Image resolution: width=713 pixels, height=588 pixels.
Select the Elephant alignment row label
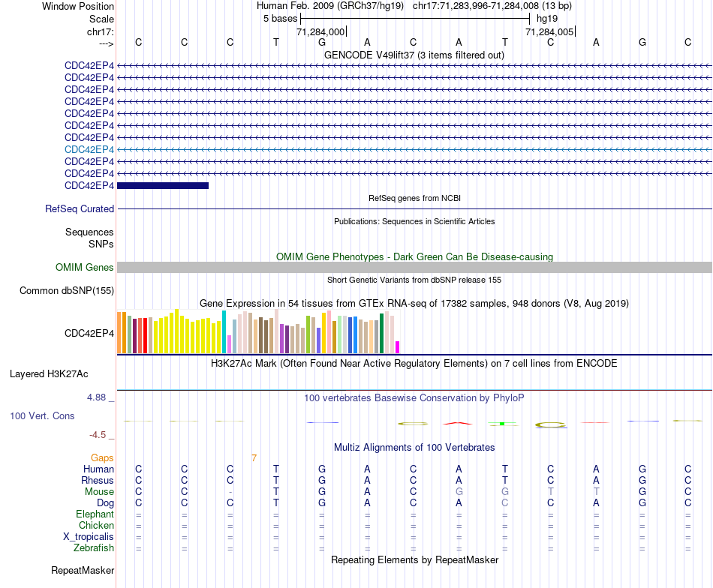(95, 514)
